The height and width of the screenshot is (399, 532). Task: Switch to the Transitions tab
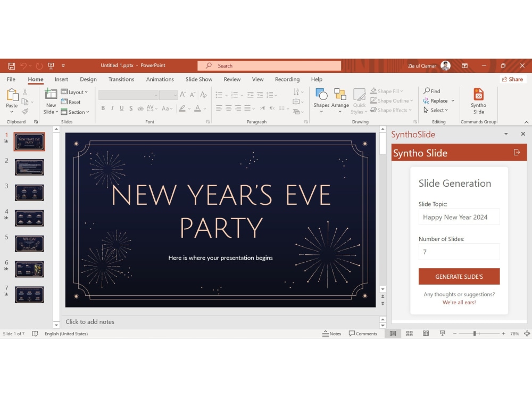coord(121,79)
